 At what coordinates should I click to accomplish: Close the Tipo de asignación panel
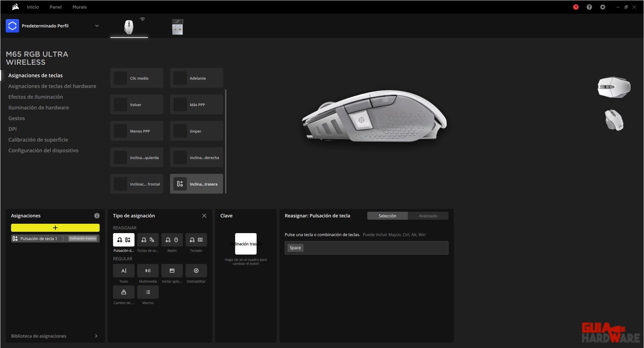pyautogui.click(x=204, y=216)
